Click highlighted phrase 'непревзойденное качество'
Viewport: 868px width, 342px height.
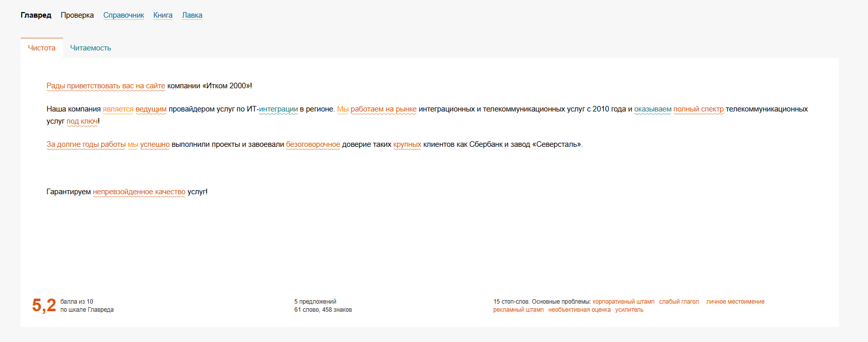(x=139, y=192)
